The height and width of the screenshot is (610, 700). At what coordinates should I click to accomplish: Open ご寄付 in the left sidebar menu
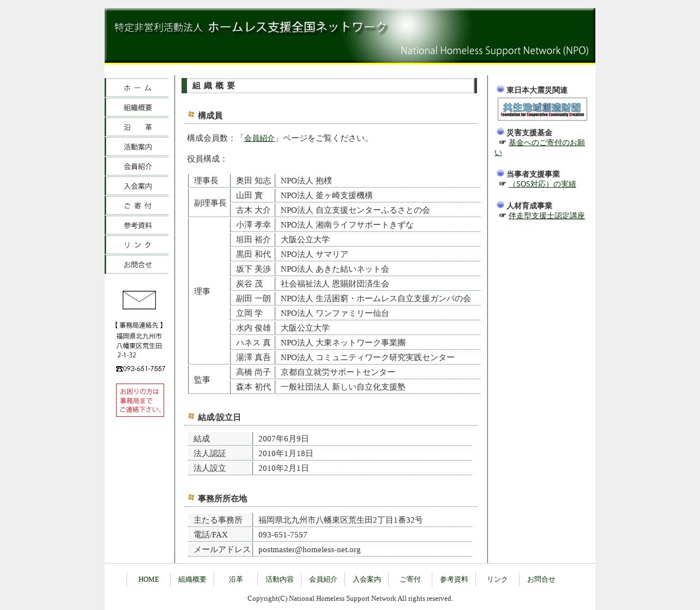coord(137,206)
